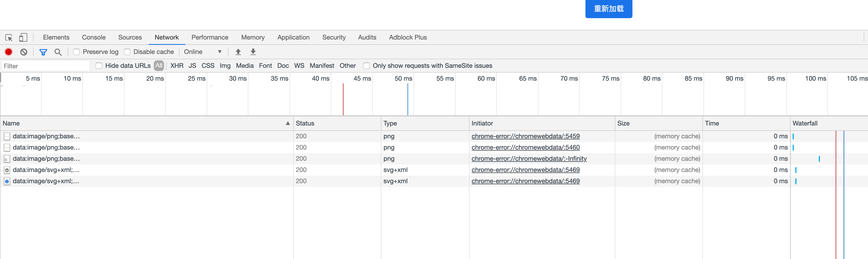Toggle the device toolbar icon
This screenshot has height=259, width=868.
point(23,37)
